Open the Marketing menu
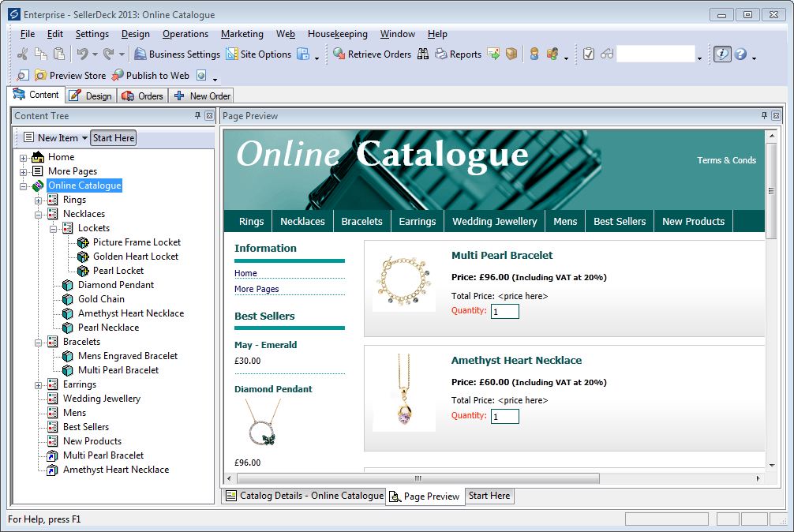This screenshot has width=794, height=532. 242,34
